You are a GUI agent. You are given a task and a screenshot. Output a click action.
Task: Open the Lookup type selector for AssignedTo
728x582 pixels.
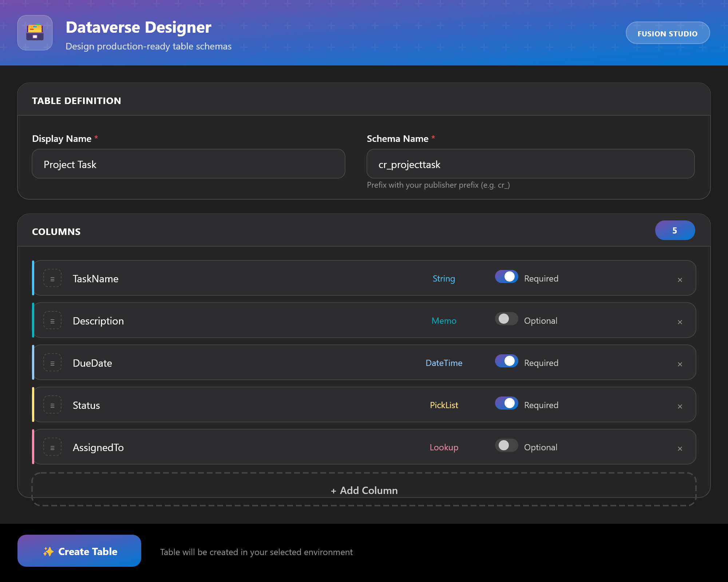tap(444, 447)
